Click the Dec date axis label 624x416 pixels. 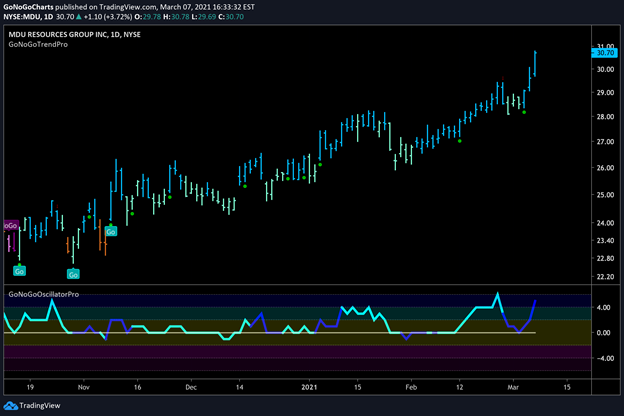coord(191,387)
